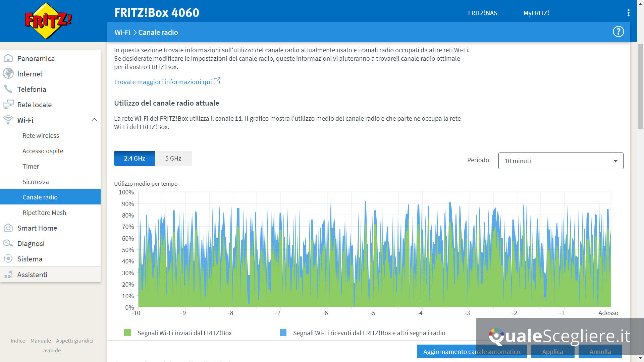Open the MyFRITZ! header link
This screenshot has width=644, height=362.
[536, 13]
